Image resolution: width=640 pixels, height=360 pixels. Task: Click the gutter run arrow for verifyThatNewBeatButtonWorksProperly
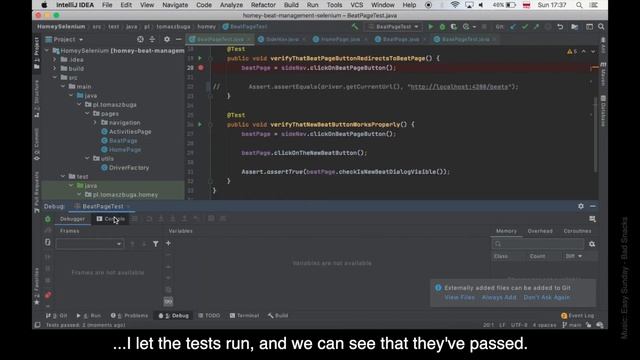pyautogui.click(x=200, y=124)
